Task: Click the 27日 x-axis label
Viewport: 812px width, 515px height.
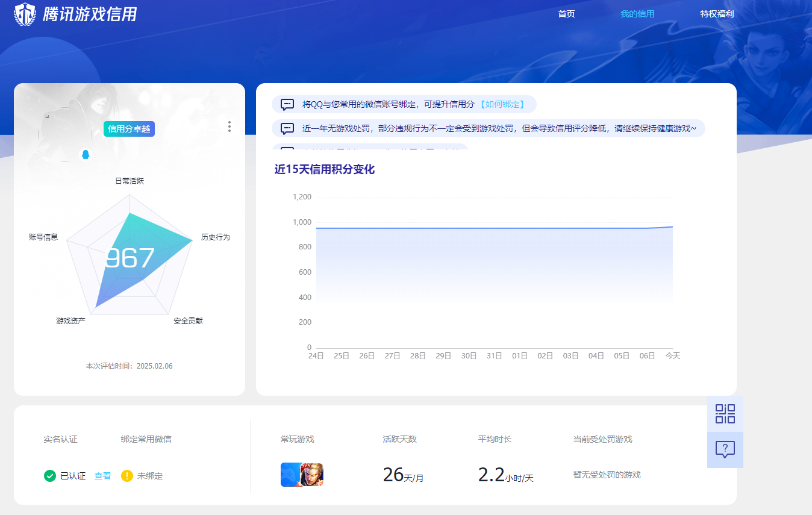Action: [x=393, y=356]
